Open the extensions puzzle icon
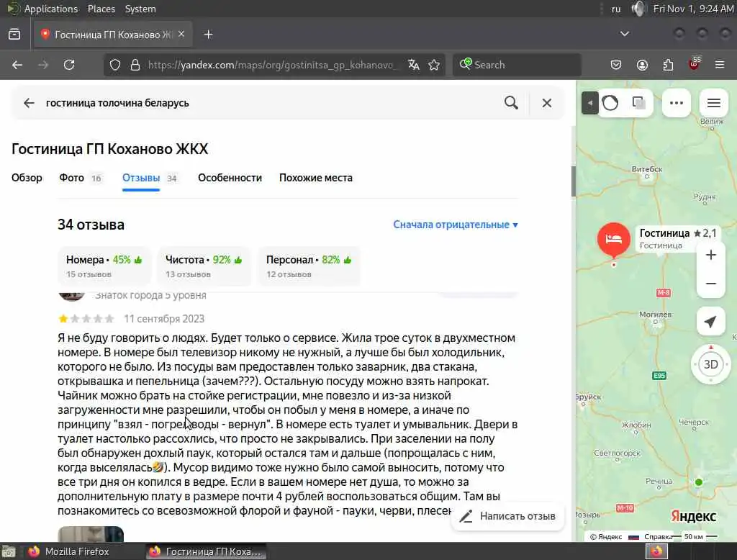 coord(668,65)
